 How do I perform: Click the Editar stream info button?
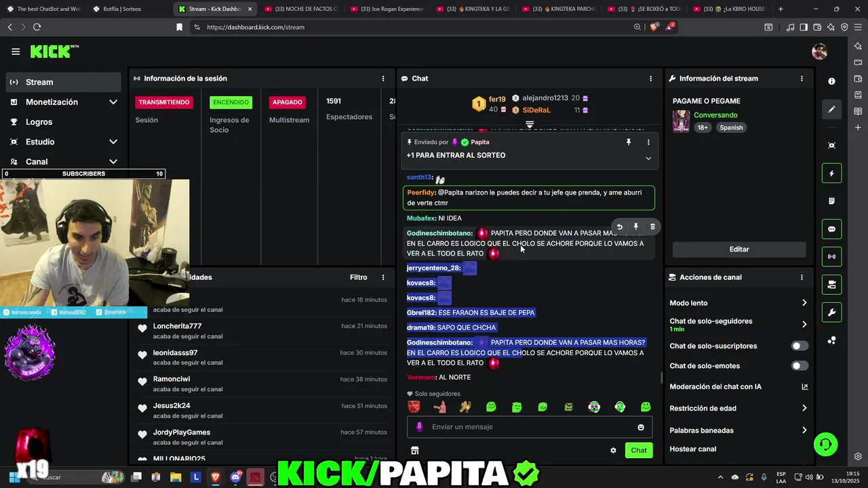739,249
